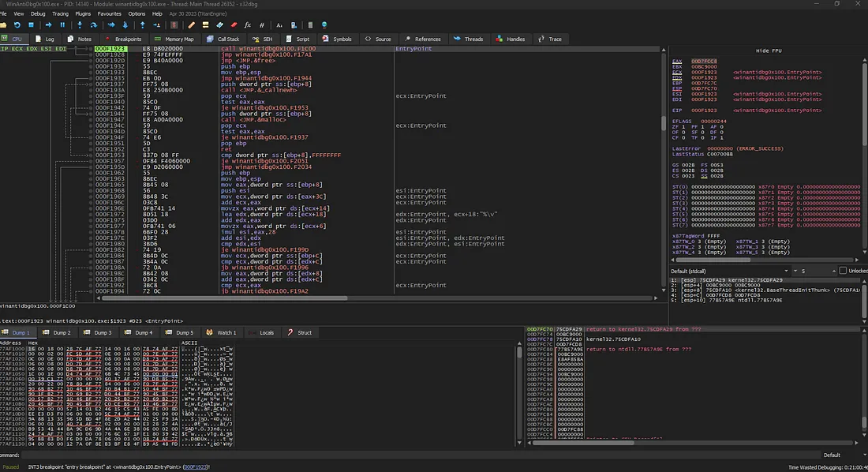Click the Step over toolbar icon
Image resolution: width=868 pixels, height=472 pixels.
(94, 25)
